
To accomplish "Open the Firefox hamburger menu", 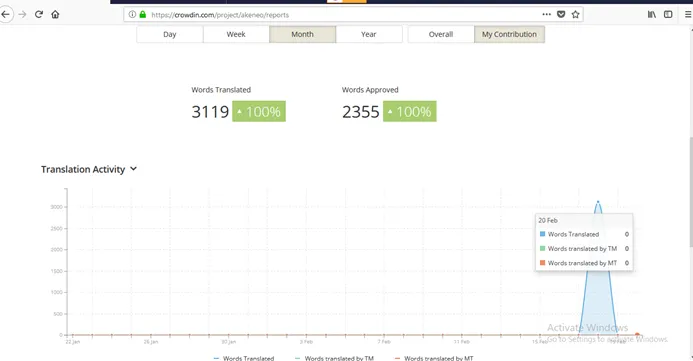I will [688, 15].
